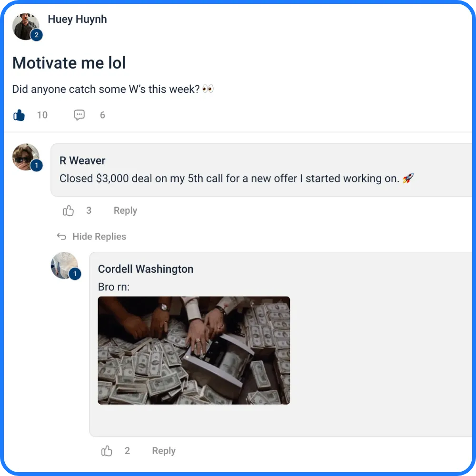
Task: Open R Weaver's avatar
Action: pyautogui.click(x=26, y=157)
